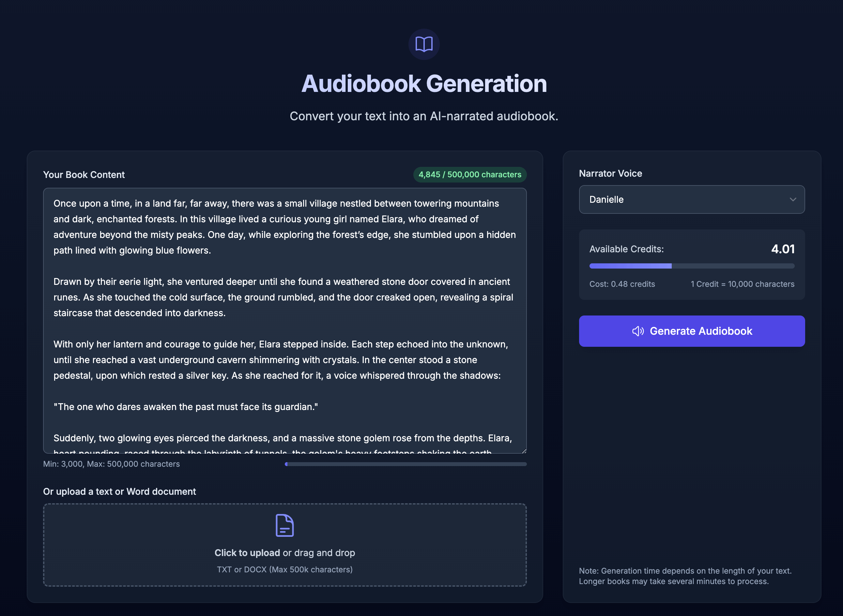Click the 'Your Book Content' section heading
Image resolution: width=843 pixels, height=616 pixels.
click(x=84, y=174)
